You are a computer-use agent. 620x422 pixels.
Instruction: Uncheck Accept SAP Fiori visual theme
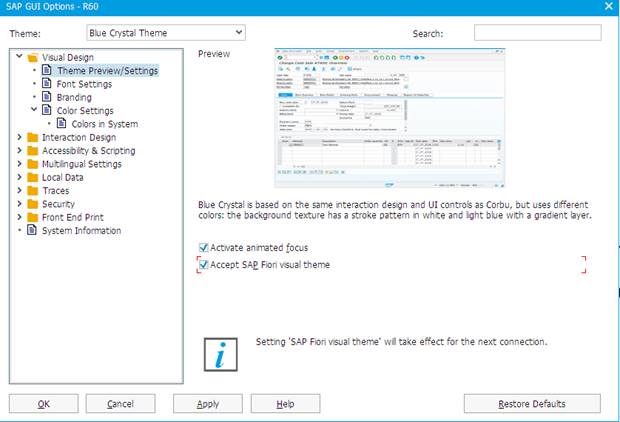click(203, 265)
